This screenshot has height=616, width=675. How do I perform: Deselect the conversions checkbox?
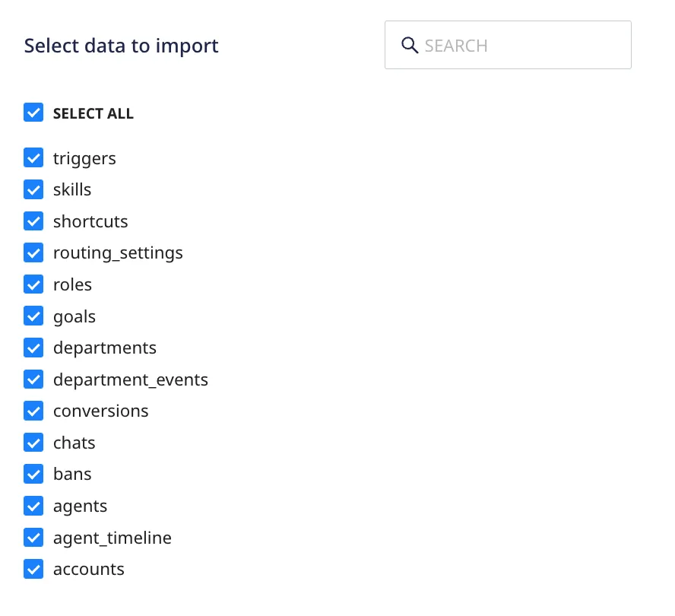33,411
